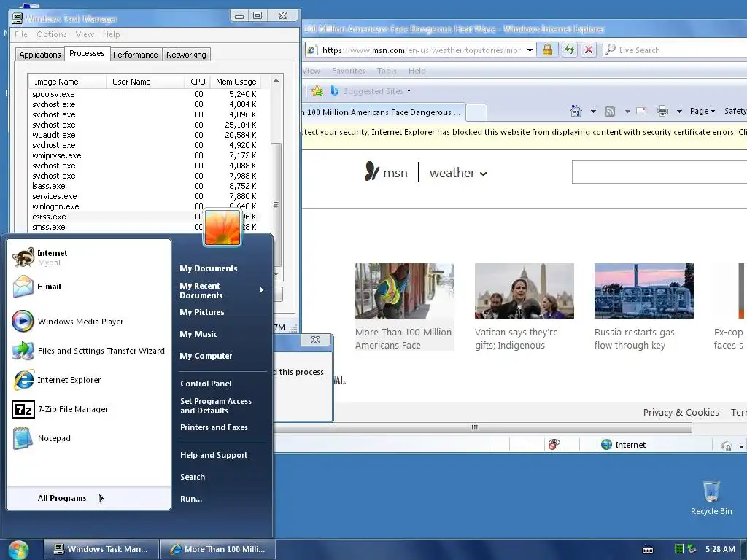747x560 pixels.
Task: Click the IE Home icon
Action: point(576,111)
